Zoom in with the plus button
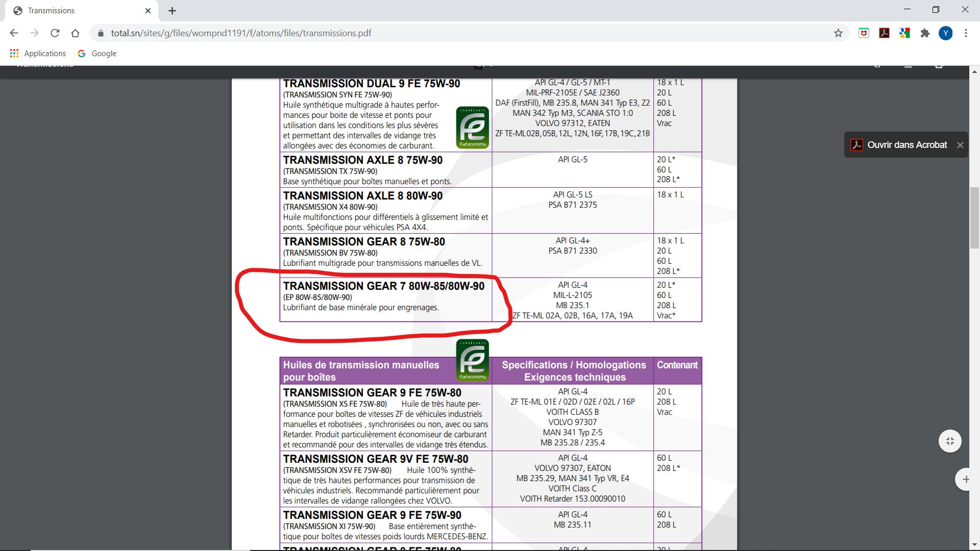 click(965, 479)
